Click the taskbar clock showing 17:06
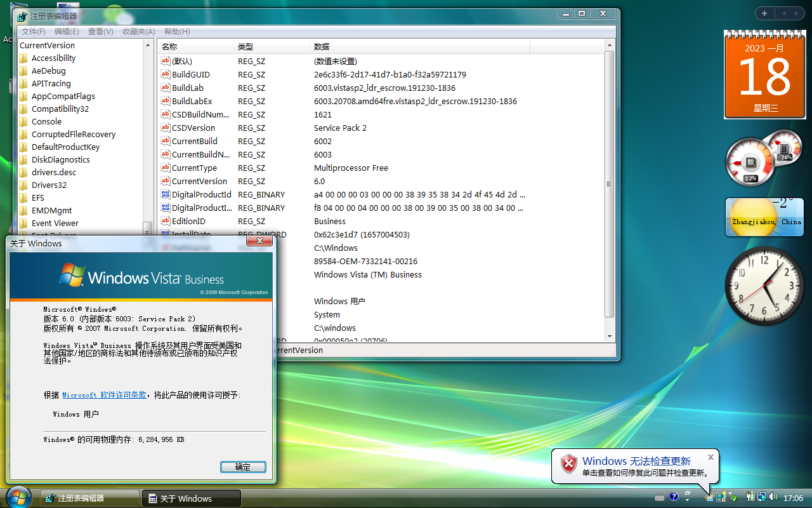The height and width of the screenshot is (508, 812). pos(793,498)
